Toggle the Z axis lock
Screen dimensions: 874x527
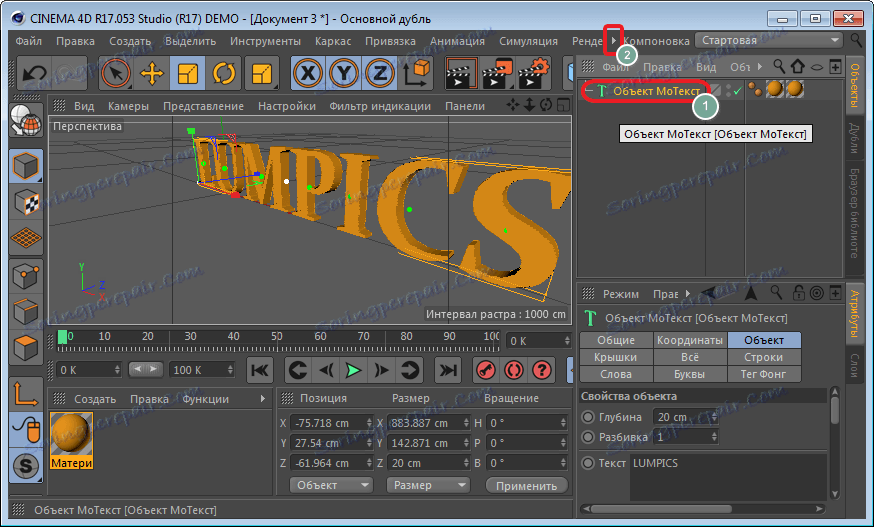(379, 73)
